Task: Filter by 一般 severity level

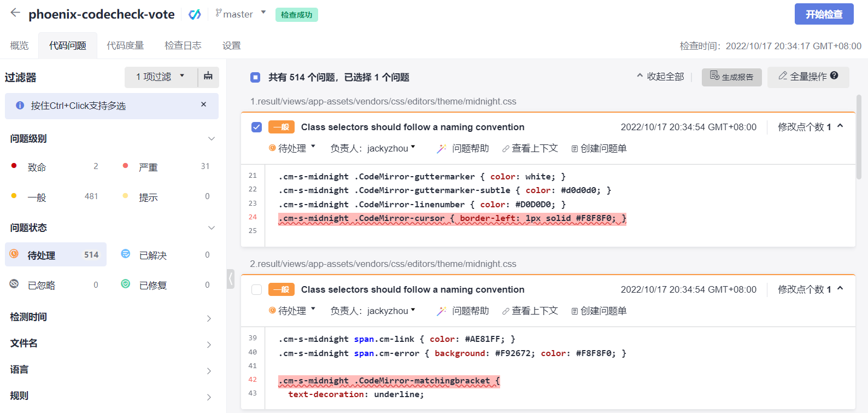Action: pos(55,197)
